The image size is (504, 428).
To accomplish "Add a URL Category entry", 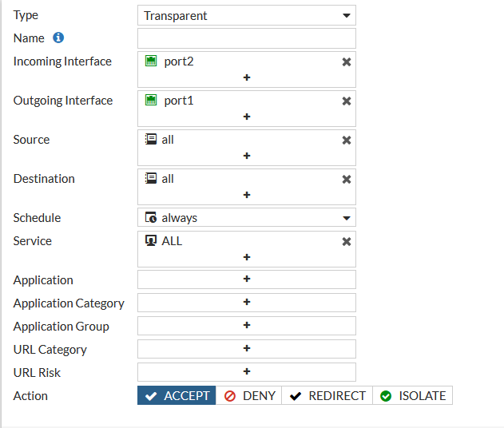I will click(247, 349).
